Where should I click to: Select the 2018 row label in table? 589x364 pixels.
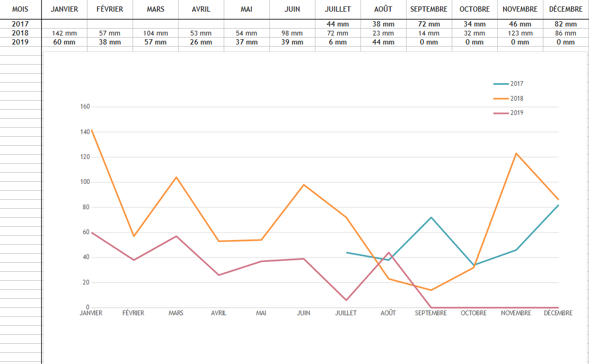tap(20, 33)
